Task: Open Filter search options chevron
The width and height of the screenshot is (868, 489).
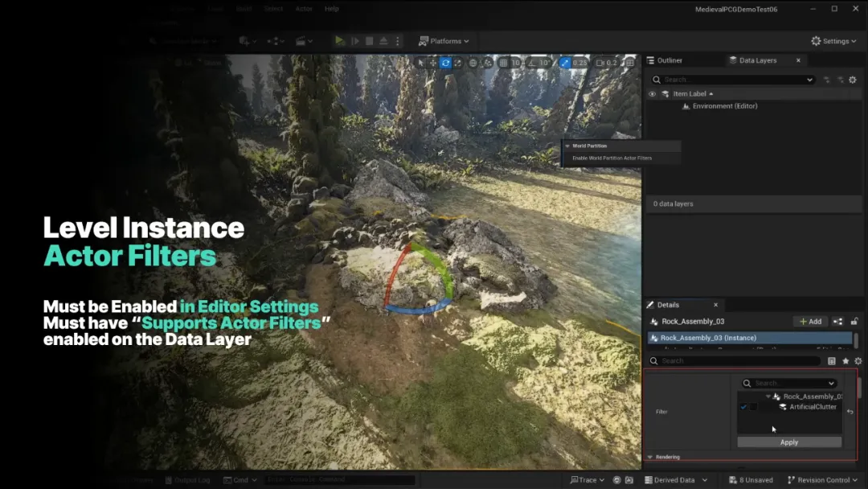Action: pos(831,383)
